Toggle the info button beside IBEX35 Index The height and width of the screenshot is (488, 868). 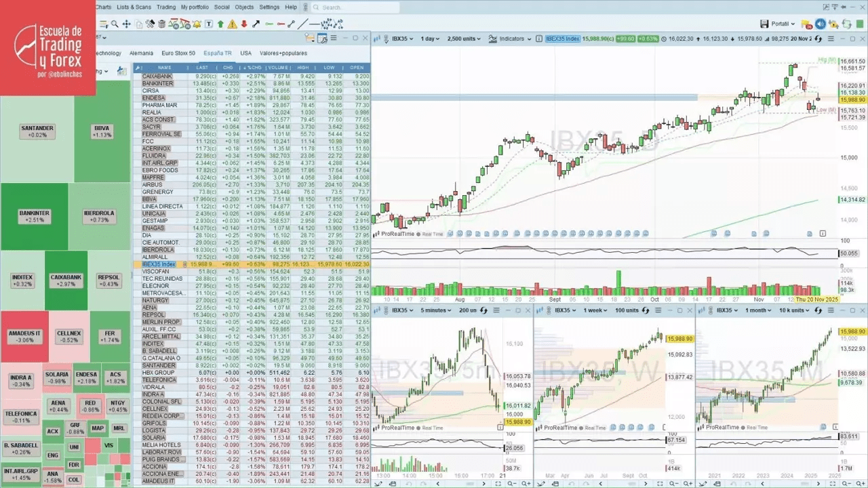[x=539, y=39]
